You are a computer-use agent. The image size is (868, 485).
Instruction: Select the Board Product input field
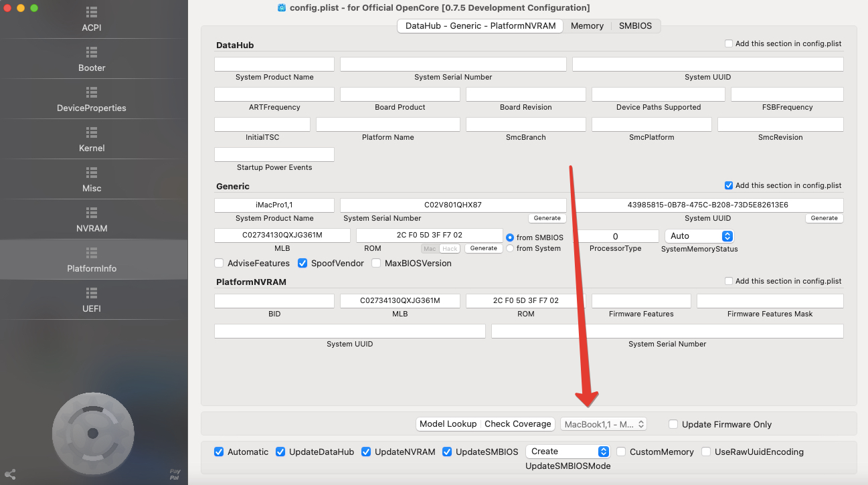(400, 94)
